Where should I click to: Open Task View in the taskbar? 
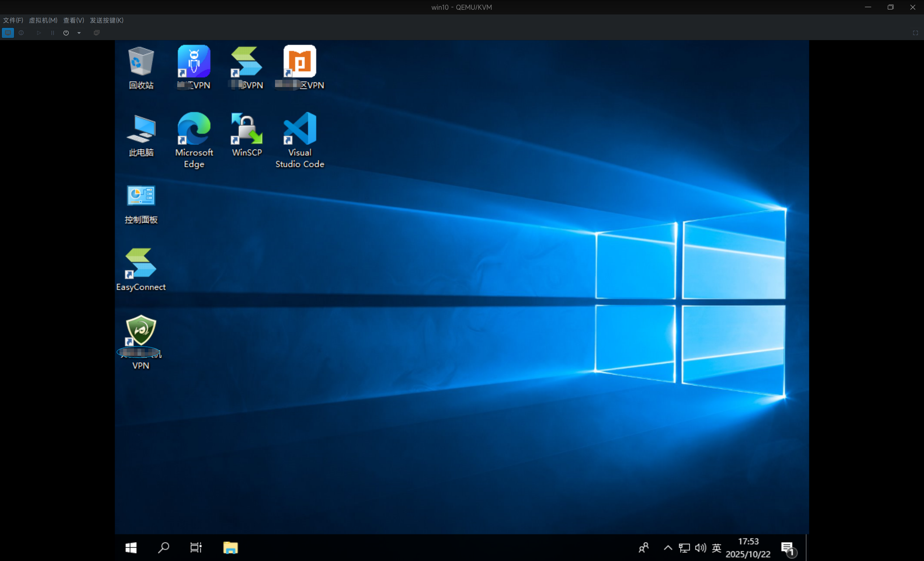coord(196,548)
